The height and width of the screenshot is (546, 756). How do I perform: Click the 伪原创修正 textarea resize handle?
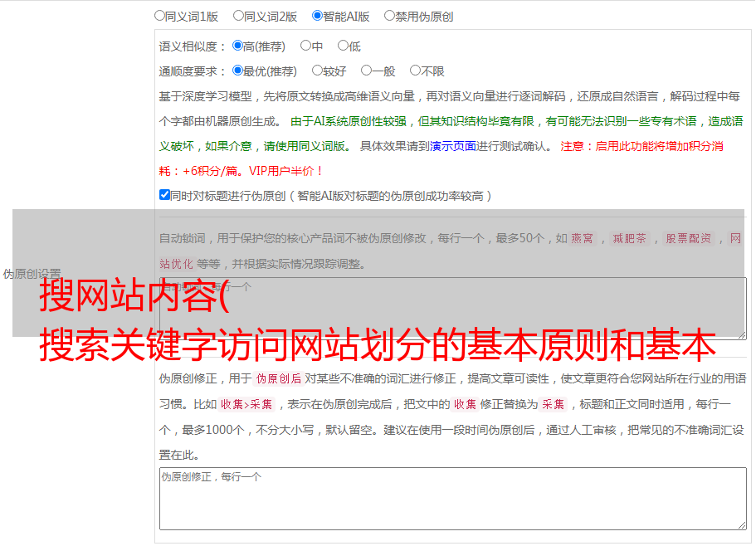(742, 524)
